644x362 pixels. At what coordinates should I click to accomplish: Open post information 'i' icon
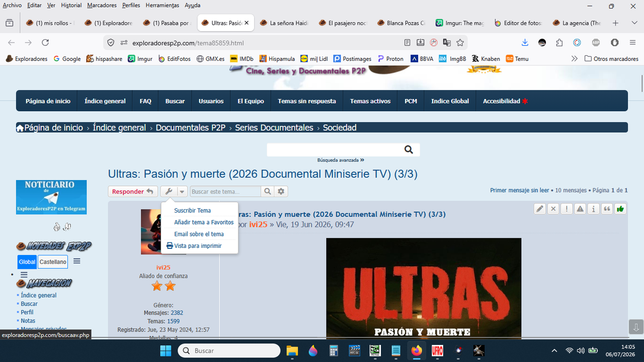point(594,209)
